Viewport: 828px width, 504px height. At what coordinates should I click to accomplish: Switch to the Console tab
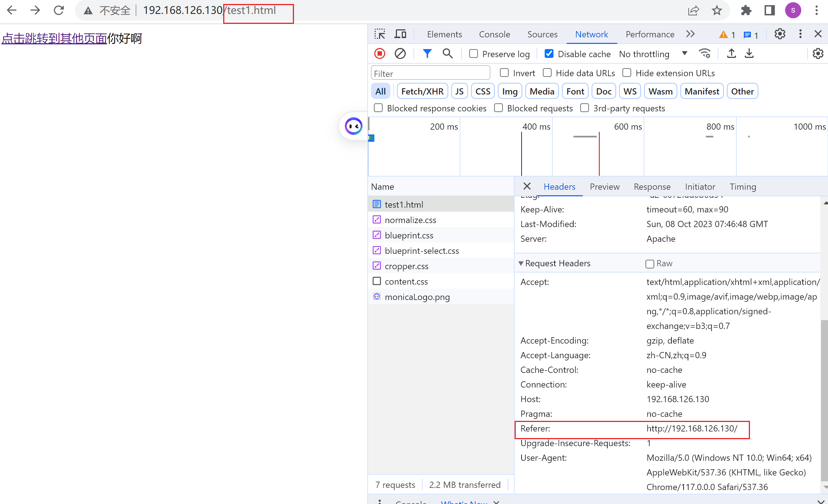tap(494, 34)
